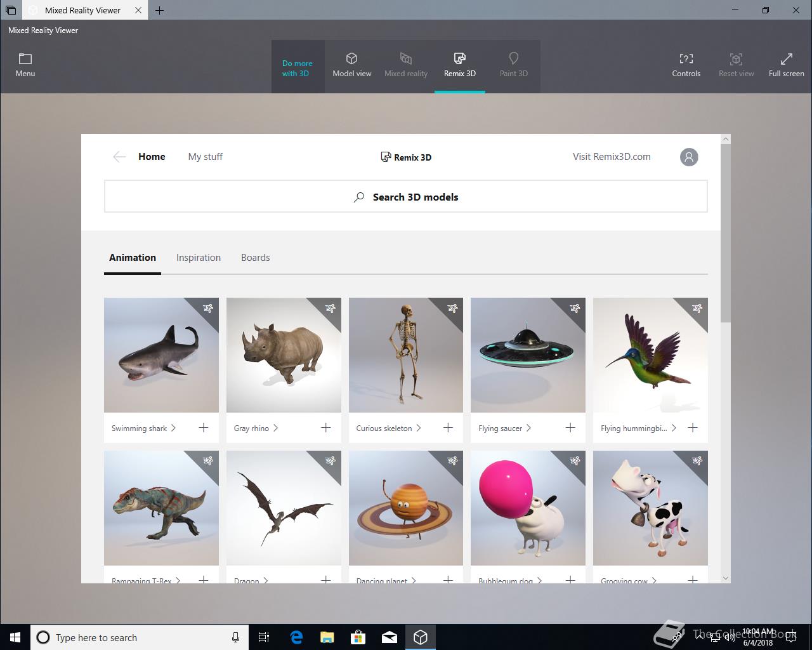Click animation badge on shark card
The height and width of the screenshot is (650, 812).
pyautogui.click(x=207, y=308)
